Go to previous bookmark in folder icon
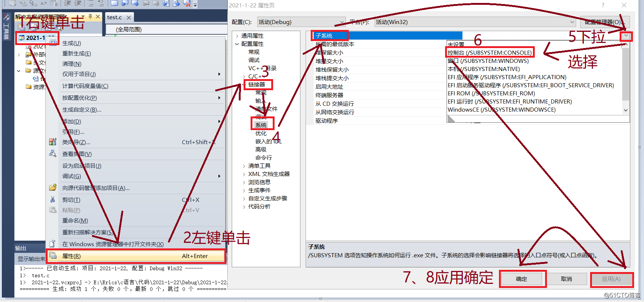 (x=145, y=3)
